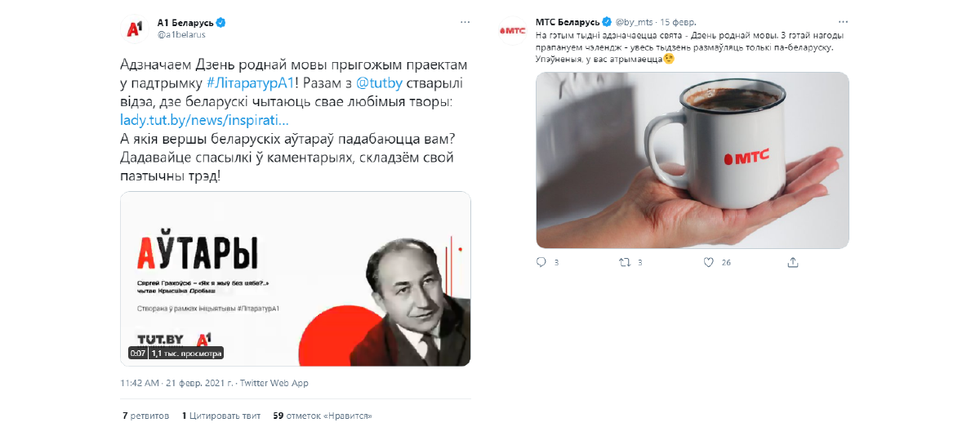Open the @by_mts handle

pos(635,21)
